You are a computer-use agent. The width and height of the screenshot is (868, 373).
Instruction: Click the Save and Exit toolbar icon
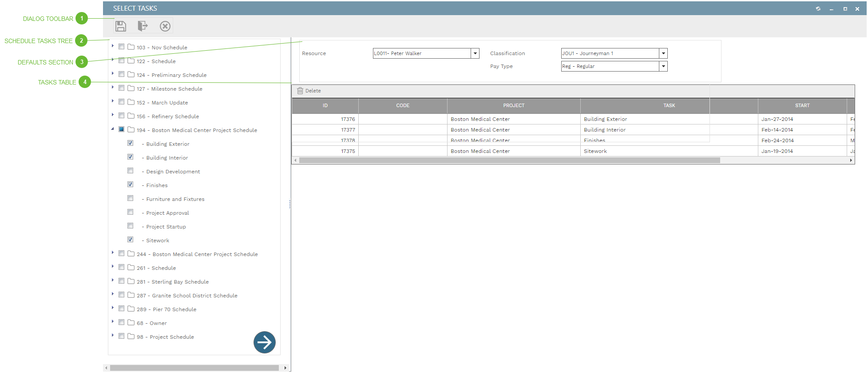click(x=143, y=26)
